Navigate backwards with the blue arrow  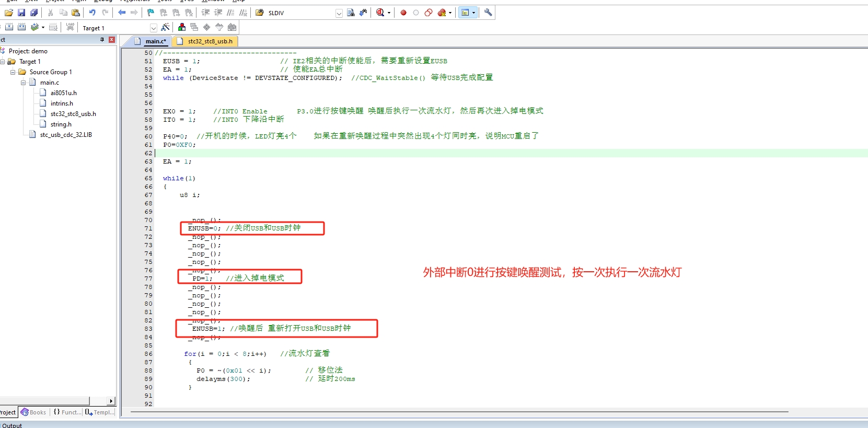pos(122,13)
